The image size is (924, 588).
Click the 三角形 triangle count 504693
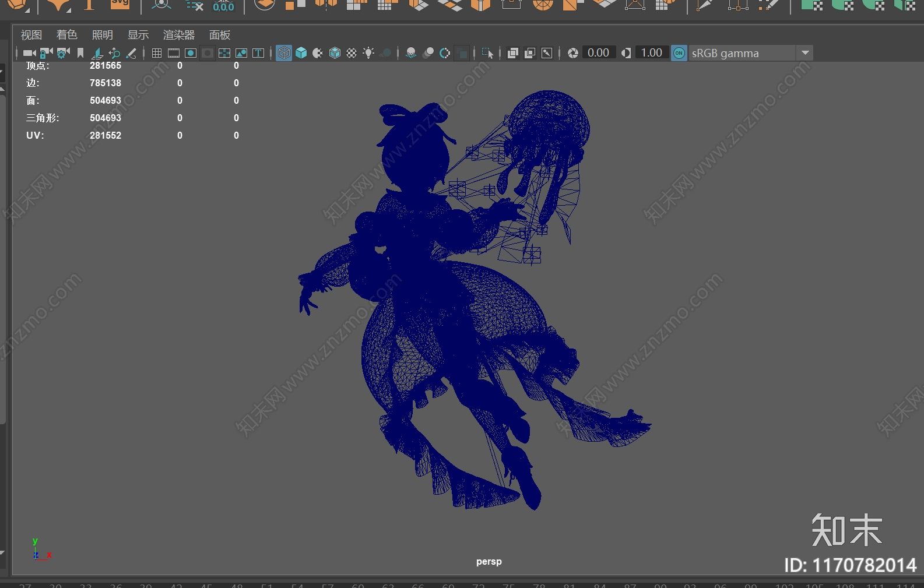pyautogui.click(x=106, y=118)
